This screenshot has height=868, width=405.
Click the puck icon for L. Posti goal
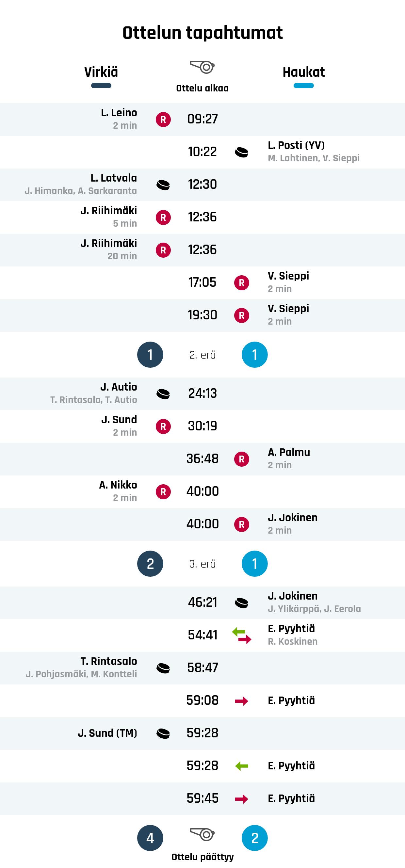point(242,152)
